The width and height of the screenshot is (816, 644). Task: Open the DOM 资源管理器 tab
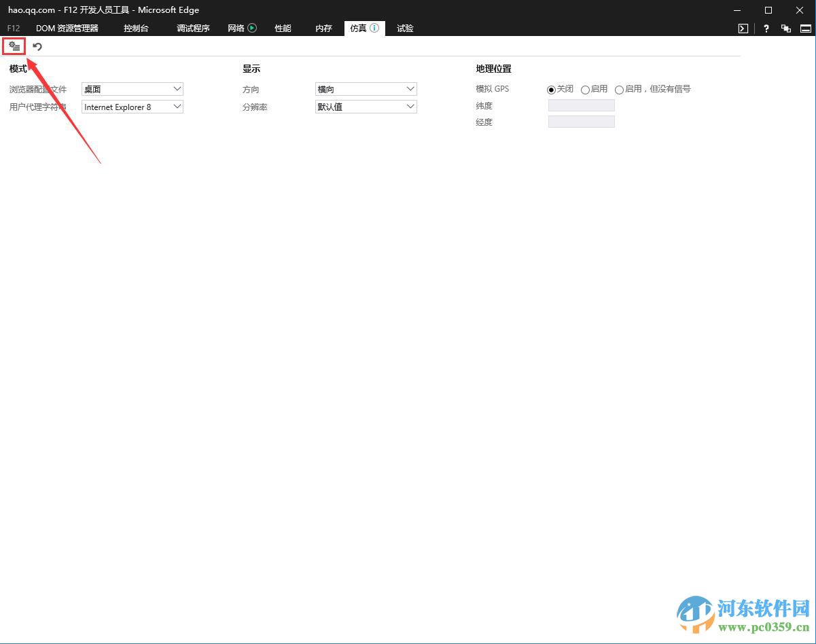click(x=69, y=28)
